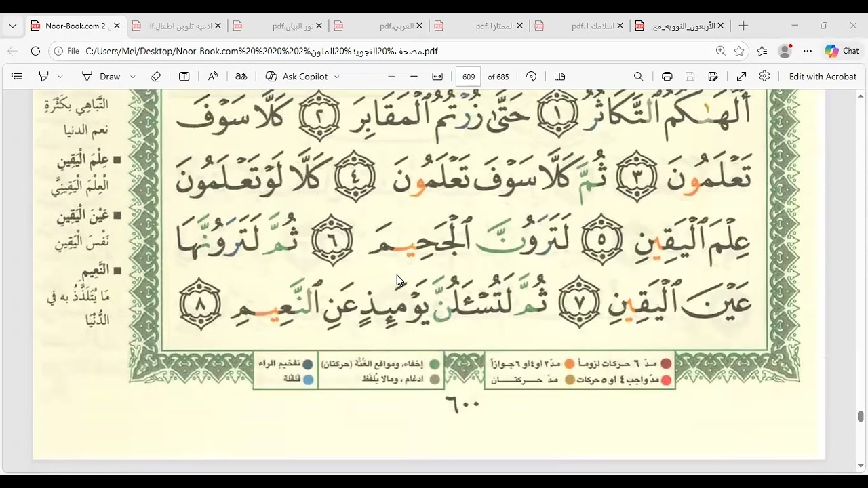The height and width of the screenshot is (488, 868).
Task: Go back to previous page in browser
Action: click(13, 51)
